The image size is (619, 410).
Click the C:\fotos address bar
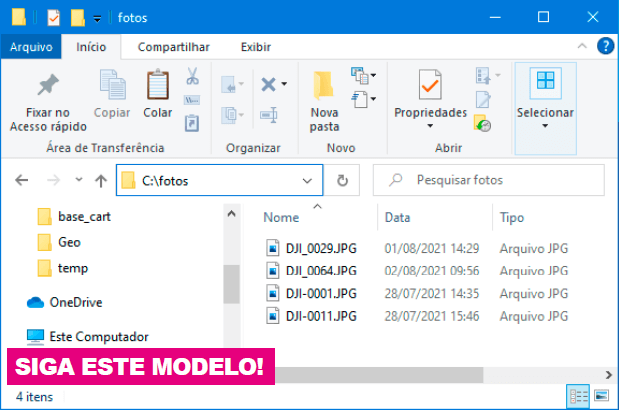click(219, 180)
